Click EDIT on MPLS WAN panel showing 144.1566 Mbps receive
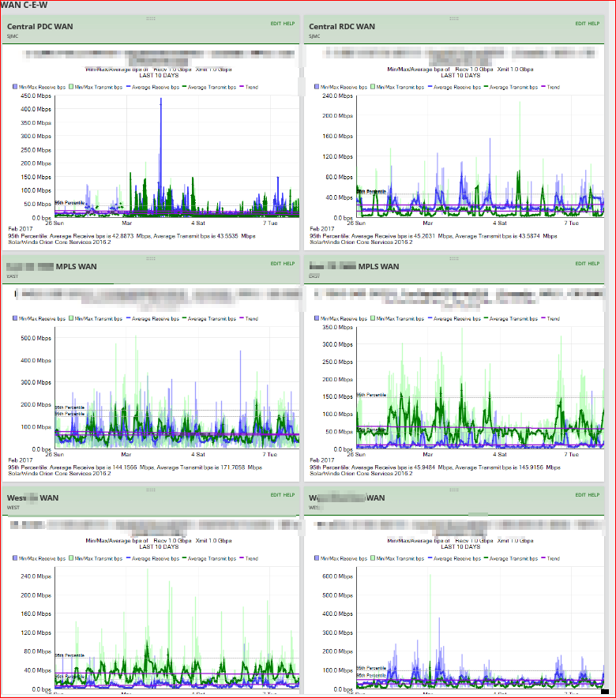The height and width of the screenshot is (698, 616). [276, 264]
